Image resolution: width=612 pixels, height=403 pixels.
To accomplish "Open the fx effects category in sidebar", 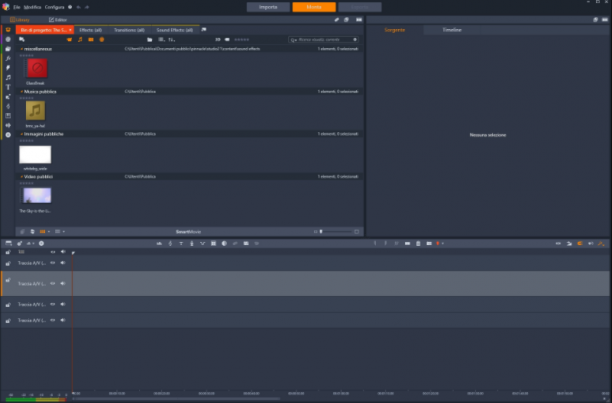I will (8, 59).
